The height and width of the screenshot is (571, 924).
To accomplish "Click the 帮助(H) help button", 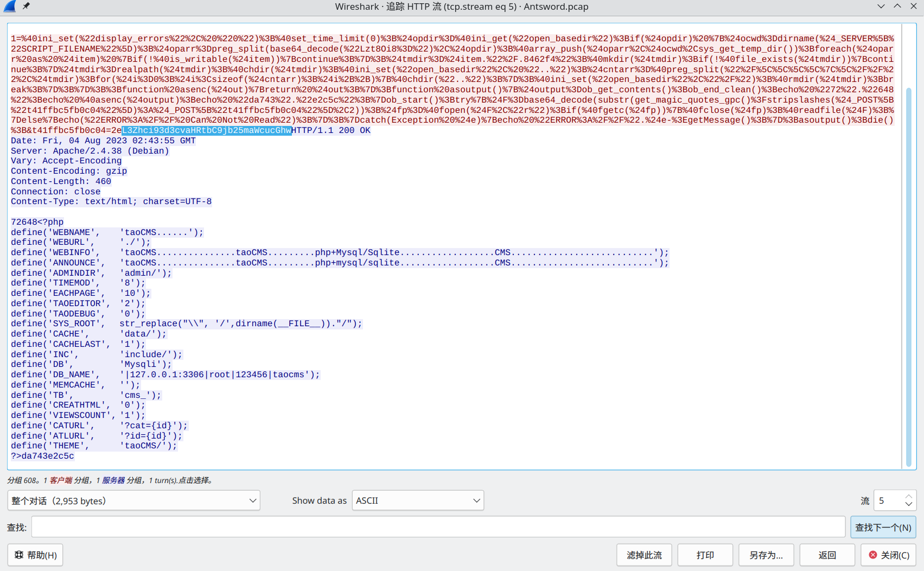I will tap(35, 555).
